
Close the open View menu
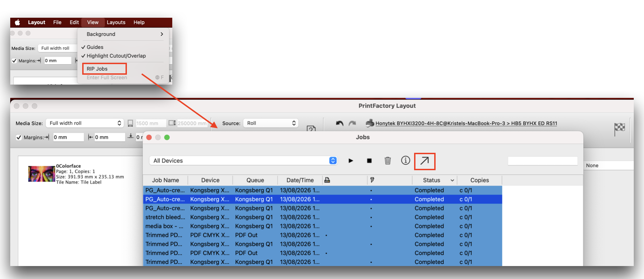pyautogui.click(x=93, y=23)
